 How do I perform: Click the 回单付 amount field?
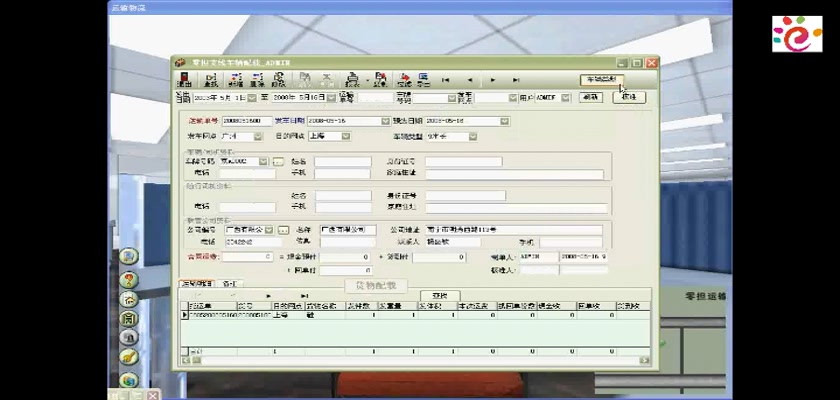tap(345, 270)
